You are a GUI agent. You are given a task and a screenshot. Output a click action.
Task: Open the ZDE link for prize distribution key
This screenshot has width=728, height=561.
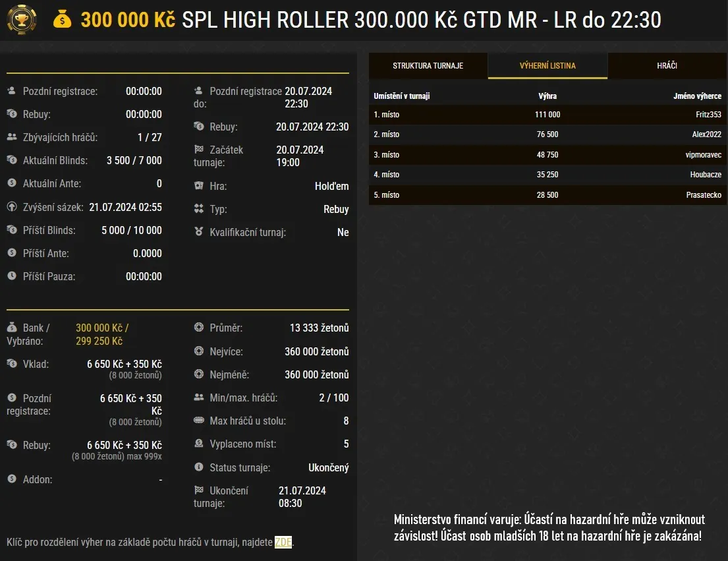(x=283, y=542)
